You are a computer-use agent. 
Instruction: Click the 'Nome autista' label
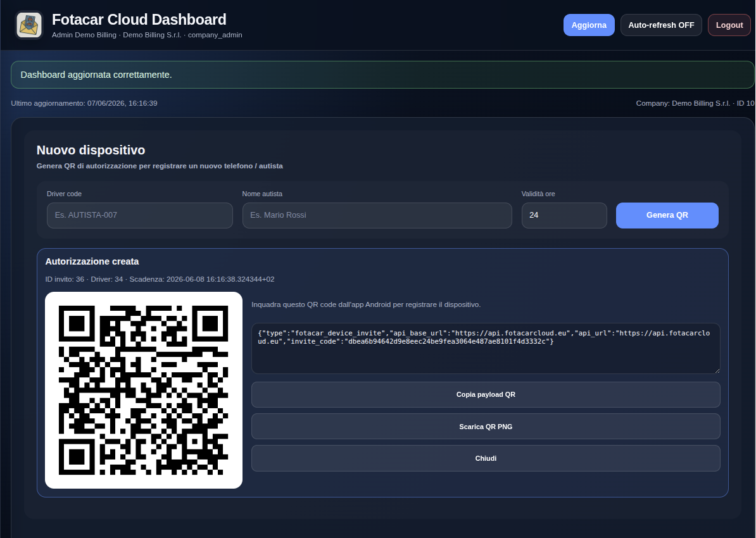pos(262,194)
